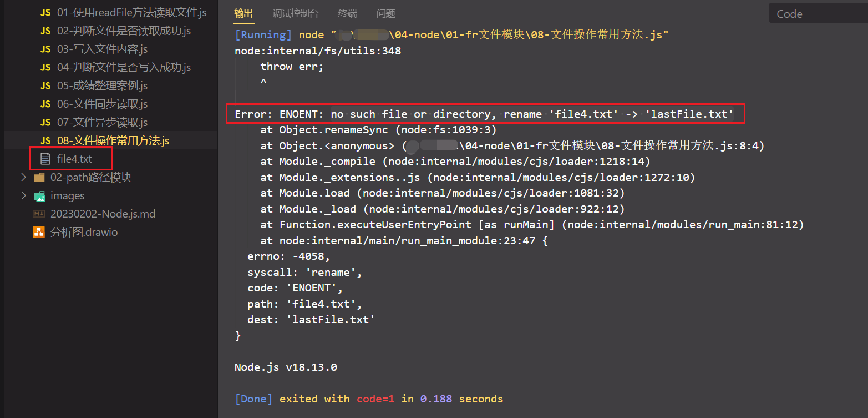Open the Code output channel dropdown
Image resolution: width=868 pixels, height=418 pixels.
[818, 14]
